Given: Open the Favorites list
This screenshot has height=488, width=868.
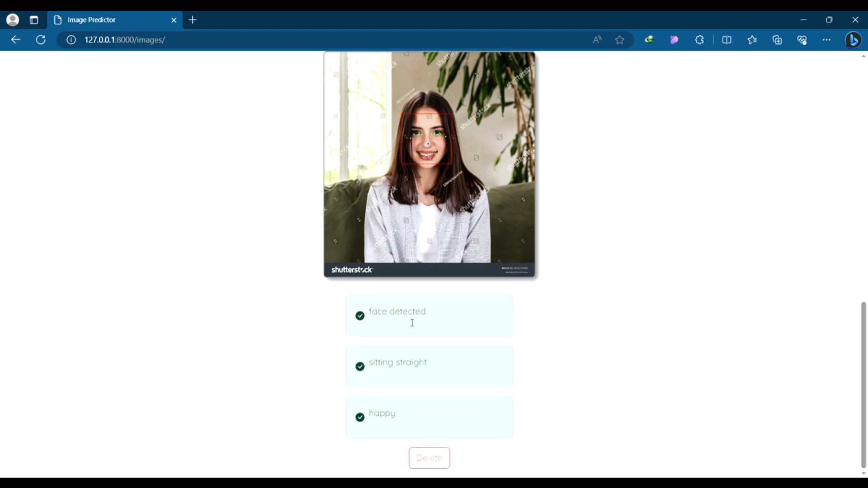Looking at the screenshot, I should tap(753, 40).
